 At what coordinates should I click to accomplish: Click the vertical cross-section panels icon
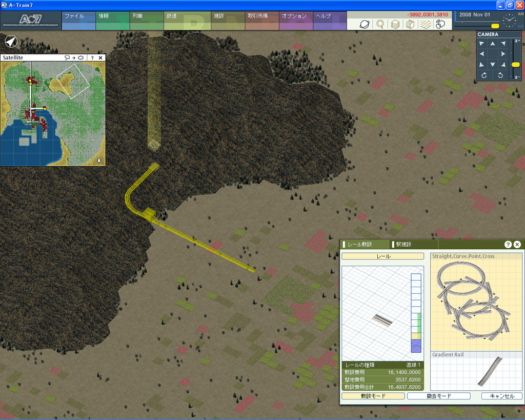[x=410, y=24]
